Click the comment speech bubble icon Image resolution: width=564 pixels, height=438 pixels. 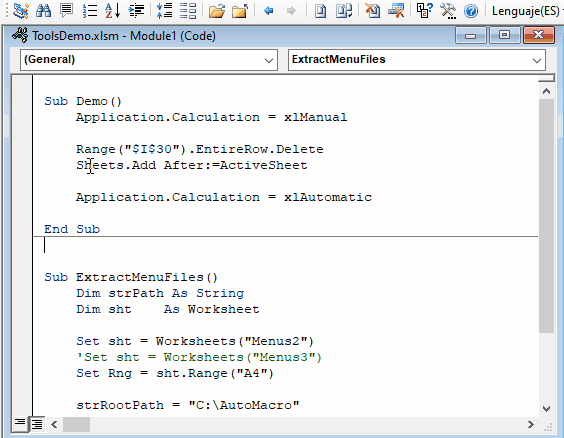(x=66, y=11)
